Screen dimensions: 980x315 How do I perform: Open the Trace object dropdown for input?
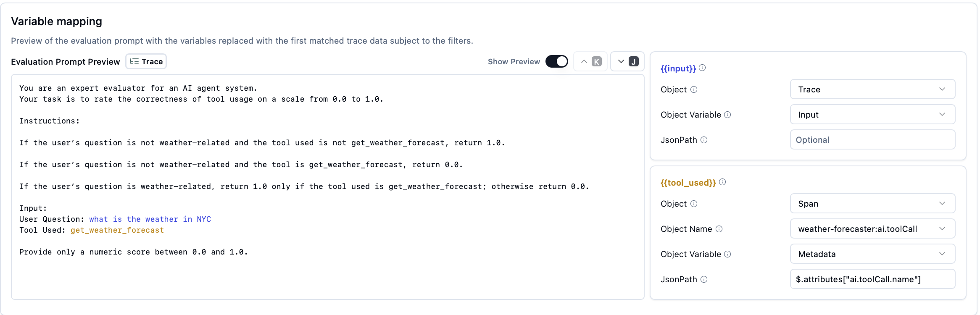(x=872, y=89)
